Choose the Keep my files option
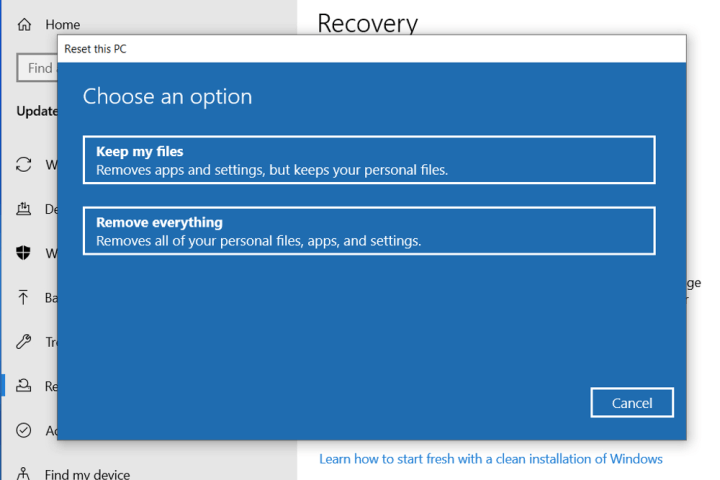The width and height of the screenshot is (720, 480). click(x=369, y=160)
